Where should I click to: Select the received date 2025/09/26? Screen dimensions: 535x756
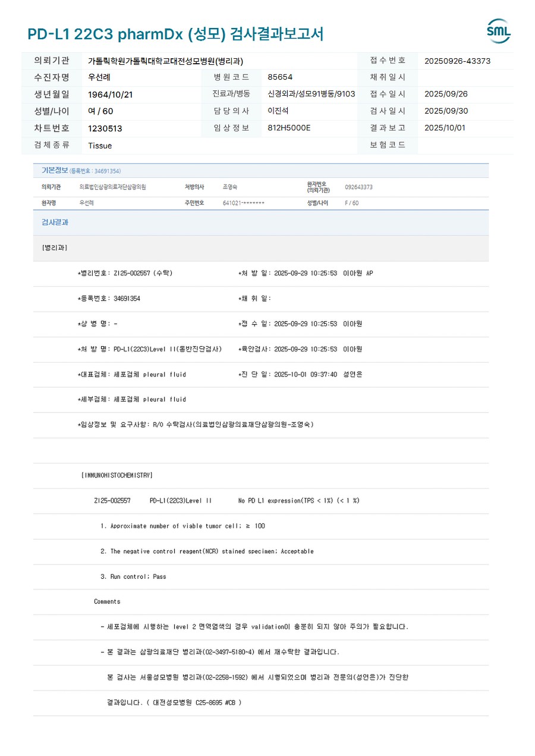[446, 94]
